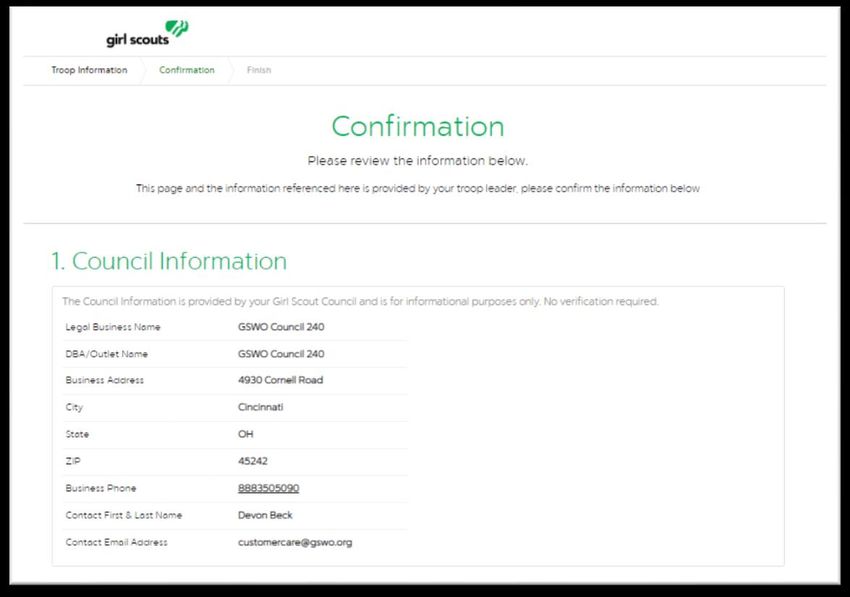The image size is (850, 597).
Task: Select the address '4930 Cornell Road'
Action: click(x=280, y=380)
